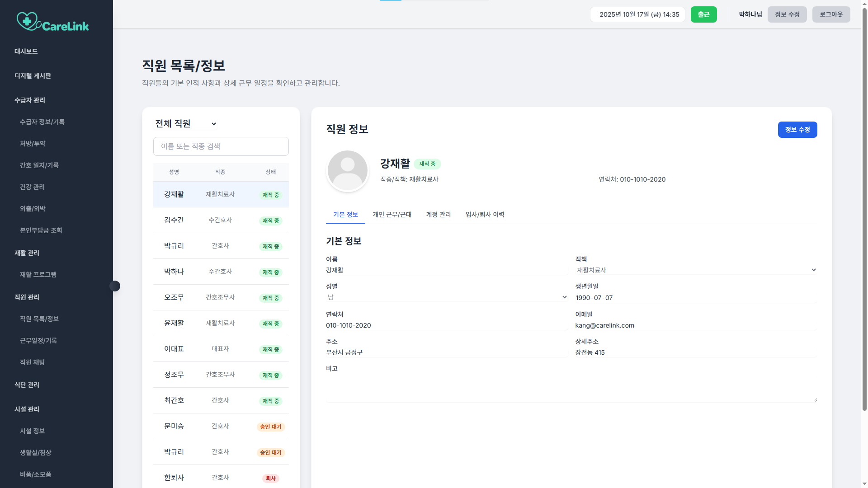Open 대시보드 in the sidebar
Viewport: 868px width, 488px height.
(x=26, y=52)
